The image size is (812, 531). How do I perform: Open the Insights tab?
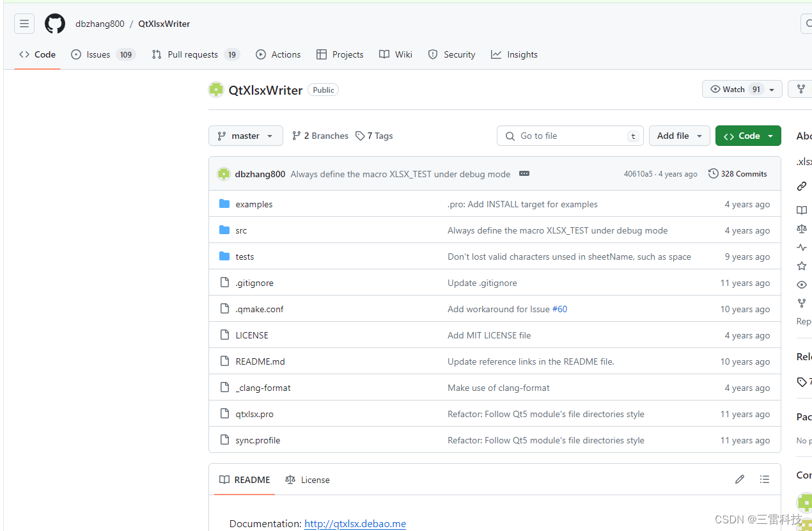pyautogui.click(x=515, y=54)
